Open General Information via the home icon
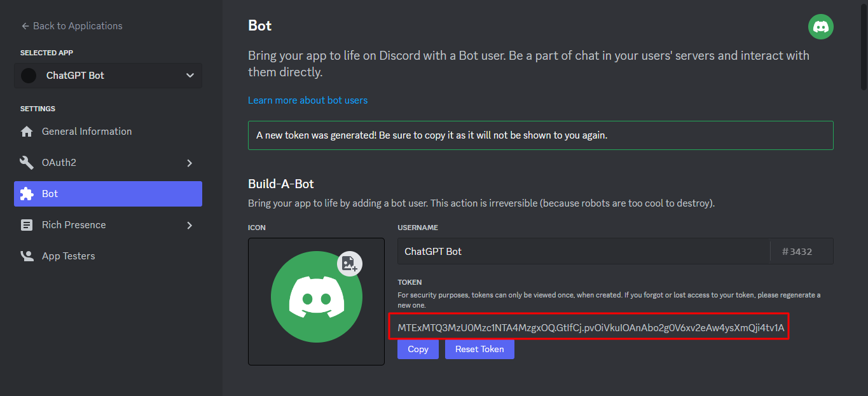868x396 pixels. click(x=27, y=132)
